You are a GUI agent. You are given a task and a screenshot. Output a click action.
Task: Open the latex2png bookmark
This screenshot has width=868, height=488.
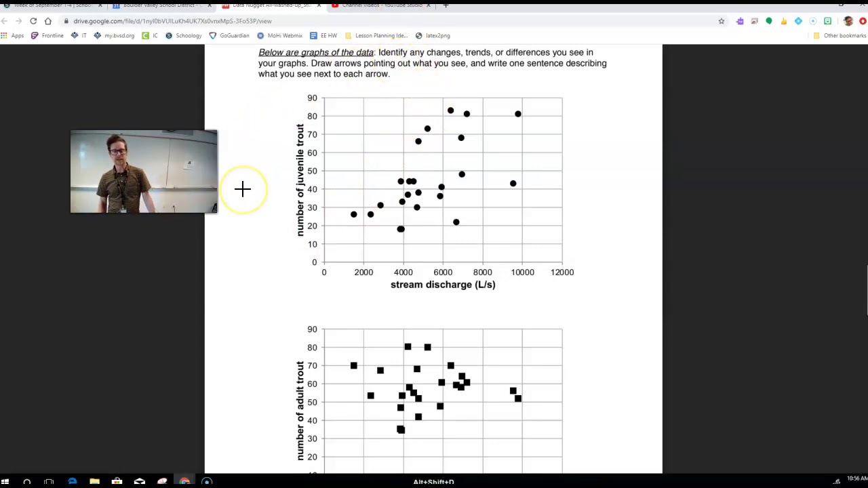pos(433,35)
